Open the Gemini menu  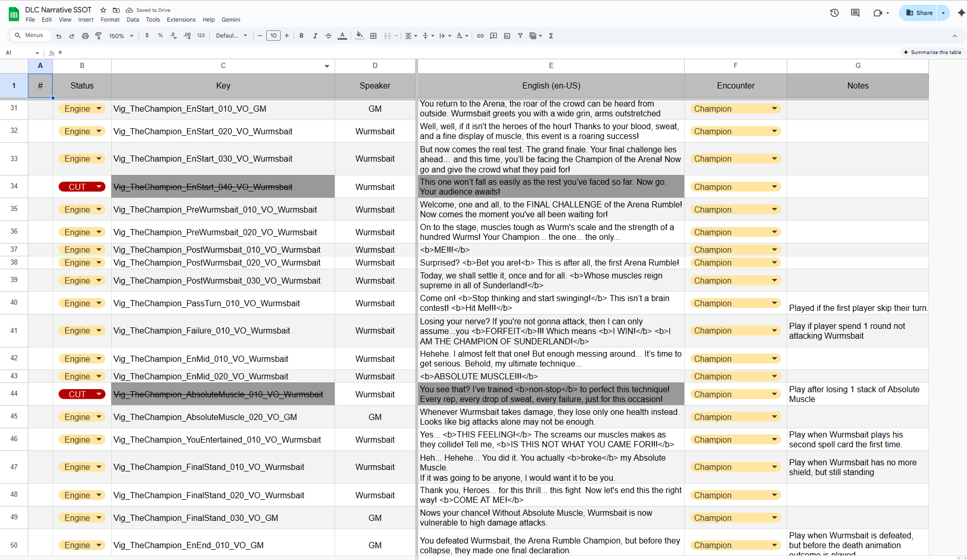click(x=231, y=20)
